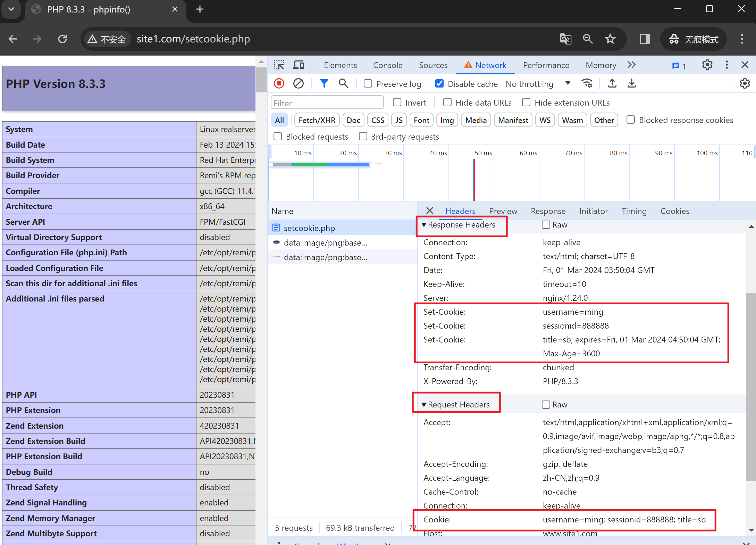Click the Memory panel icon
This screenshot has width=756, height=545.
pyautogui.click(x=601, y=64)
